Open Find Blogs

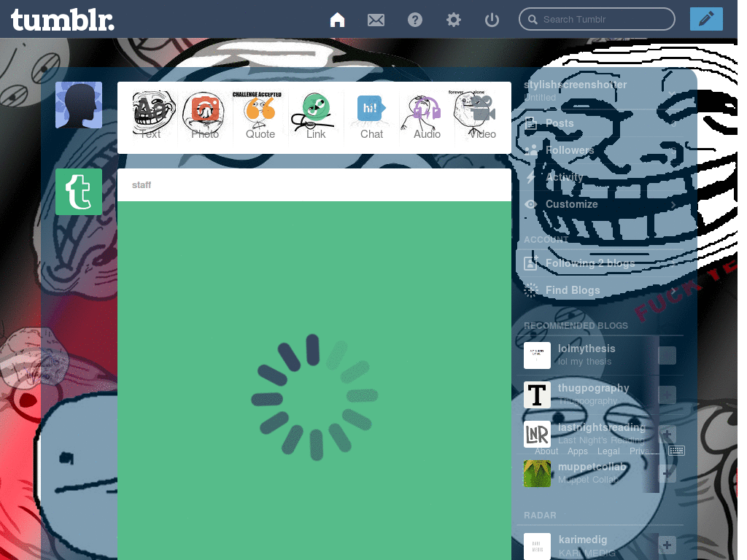pyautogui.click(x=600, y=290)
